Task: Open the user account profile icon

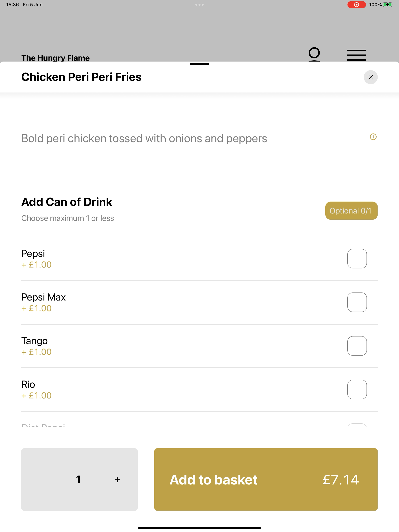Action: click(x=314, y=54)
